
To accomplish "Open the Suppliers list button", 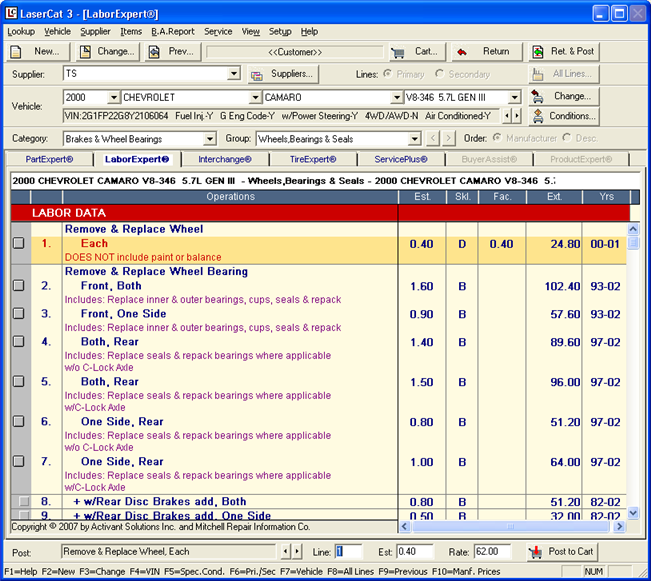I will click(x=283, y=74).
